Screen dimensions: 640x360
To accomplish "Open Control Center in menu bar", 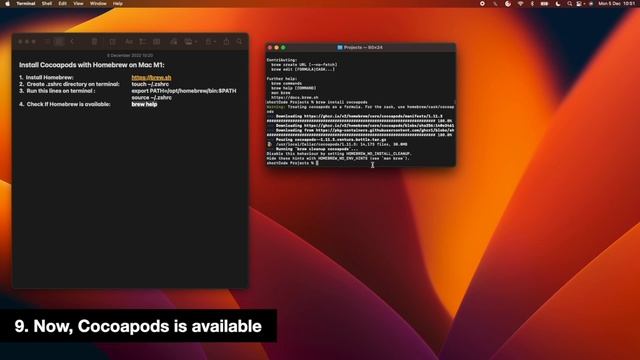I will (x=579, y=3).
